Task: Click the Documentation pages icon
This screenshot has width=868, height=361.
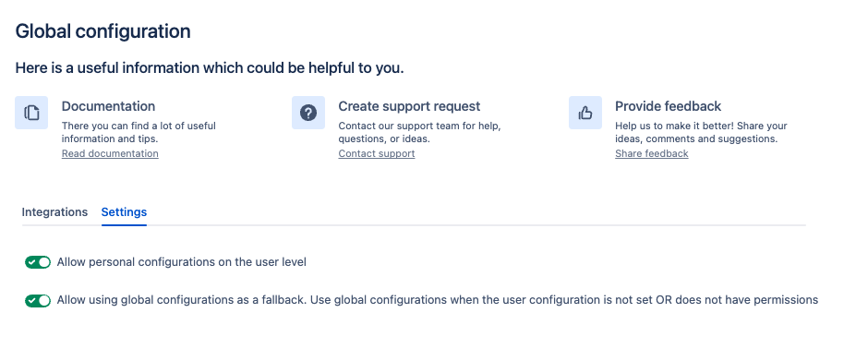Action: point(31,113)
